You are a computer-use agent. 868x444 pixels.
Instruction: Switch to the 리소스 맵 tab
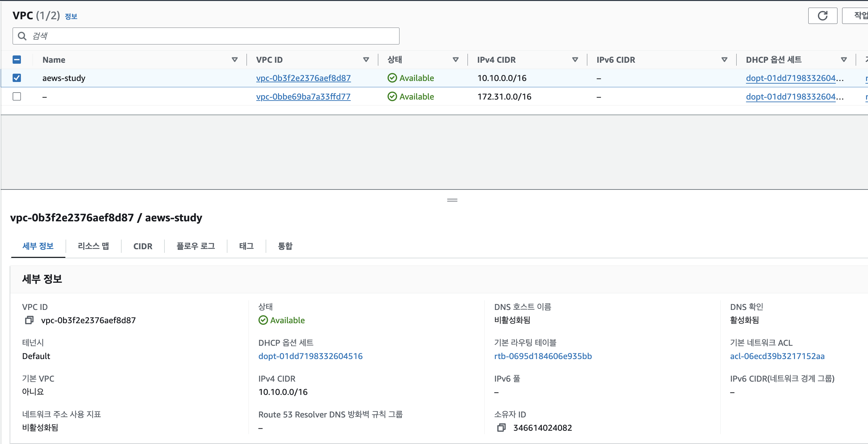(x=93, y=246)
